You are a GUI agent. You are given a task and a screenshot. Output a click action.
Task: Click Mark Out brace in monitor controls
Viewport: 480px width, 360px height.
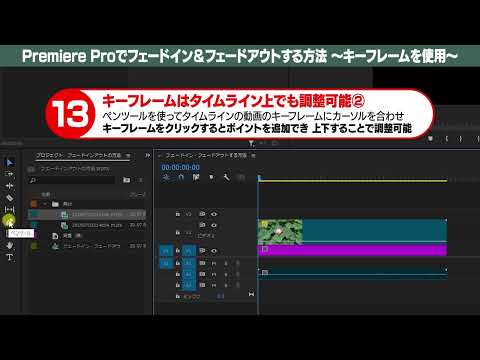461,139
